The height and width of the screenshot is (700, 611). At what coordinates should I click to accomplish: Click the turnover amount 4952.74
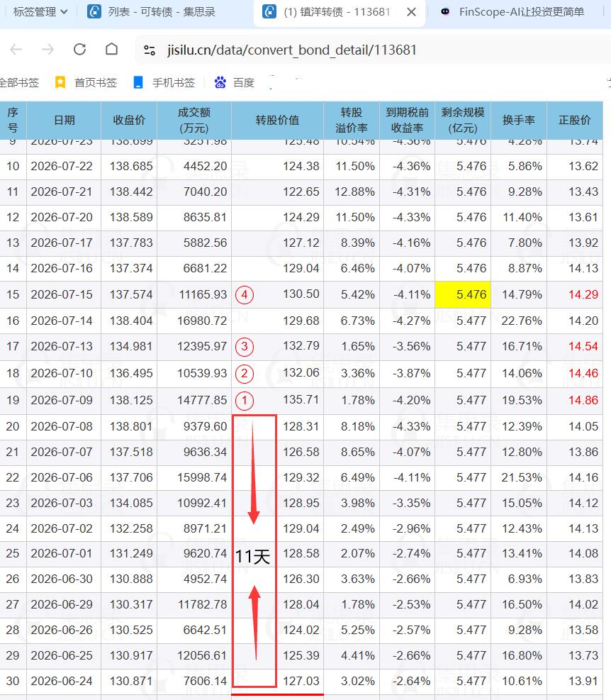tap(206, 579)
